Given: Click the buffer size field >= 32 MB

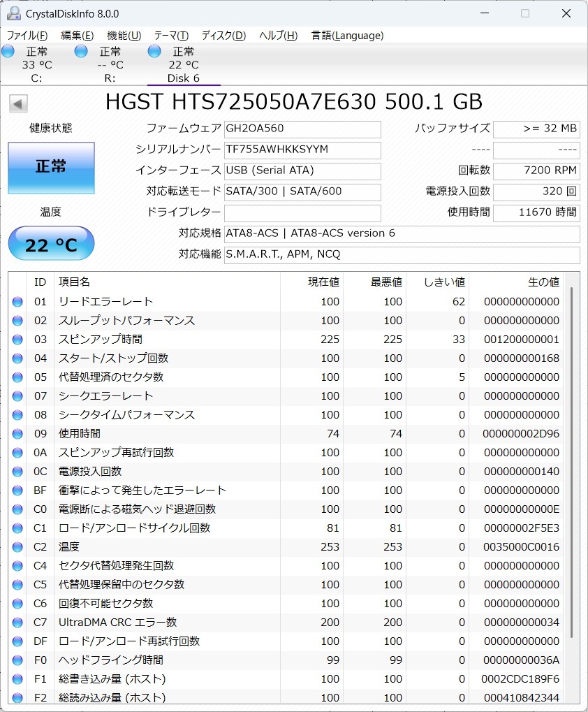Looking at the screenshot, I should click(x=536, y=129).
